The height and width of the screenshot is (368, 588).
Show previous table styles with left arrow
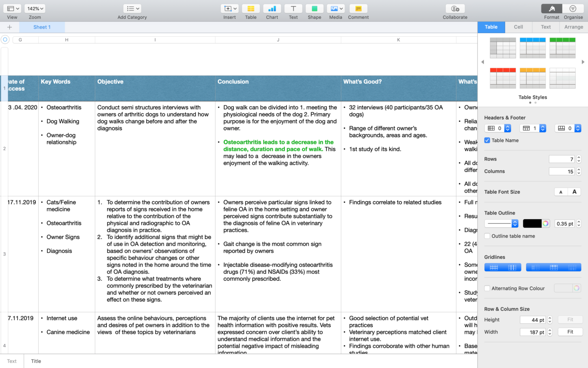[x=483, y=62]
